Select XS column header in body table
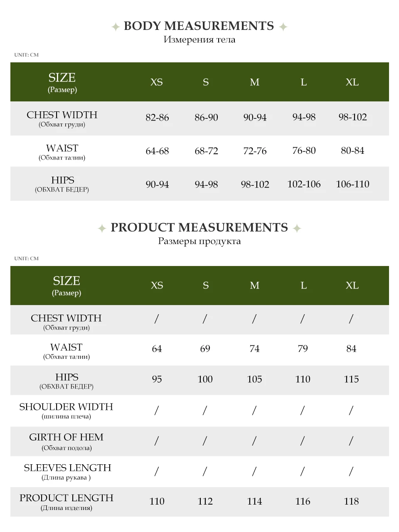This screenshot has height=532, width=399. click(157, 82)
